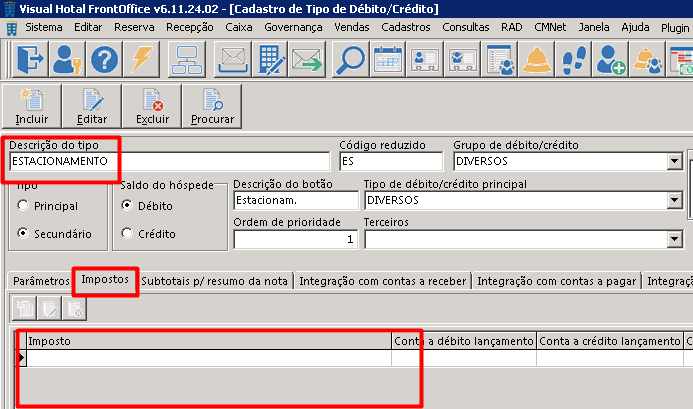The width and height of the screenshot is (693, 409).
Task: Click the single guest card icon
Action: pos(425,59)
